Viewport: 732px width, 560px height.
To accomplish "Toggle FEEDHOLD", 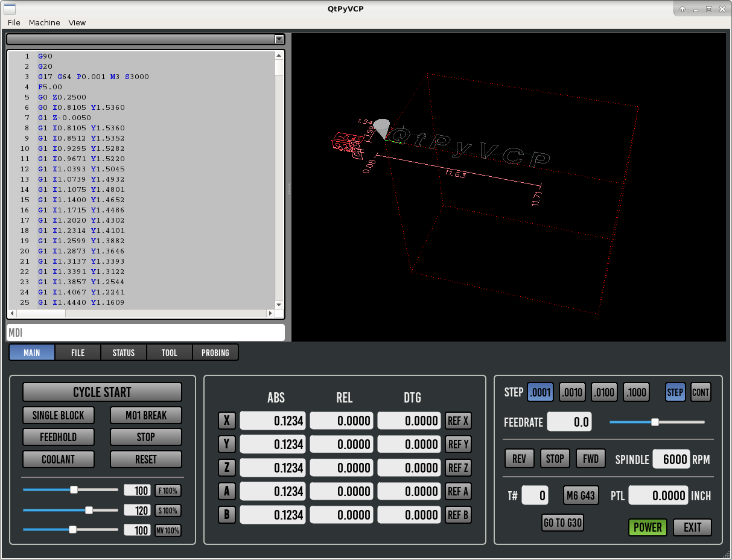I will coord(59,437).
